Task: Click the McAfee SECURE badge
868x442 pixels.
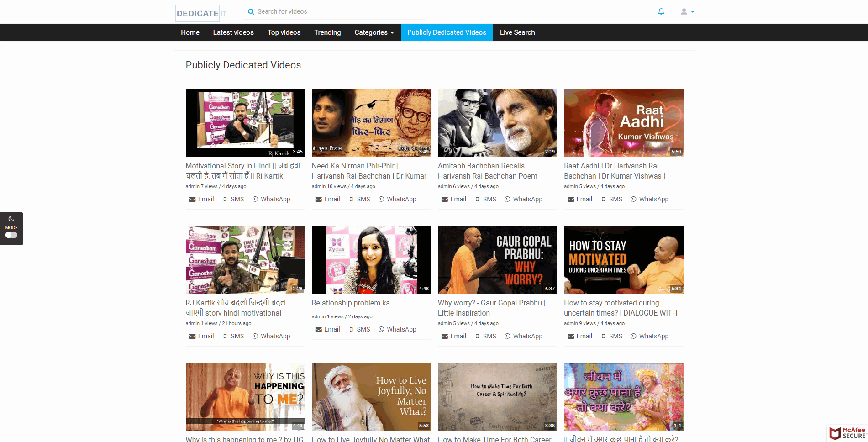Action: 847,433
